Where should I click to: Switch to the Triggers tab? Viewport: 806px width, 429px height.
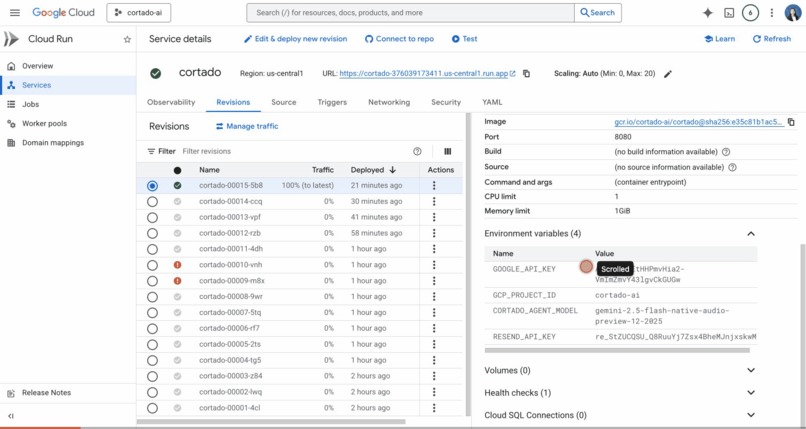pyautogui.click(x=332, y=102)
